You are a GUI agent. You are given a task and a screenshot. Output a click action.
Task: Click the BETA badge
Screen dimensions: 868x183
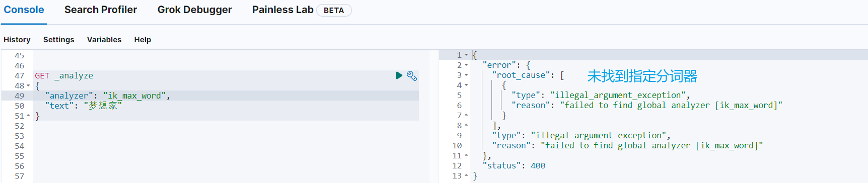[x=334, y=10]
